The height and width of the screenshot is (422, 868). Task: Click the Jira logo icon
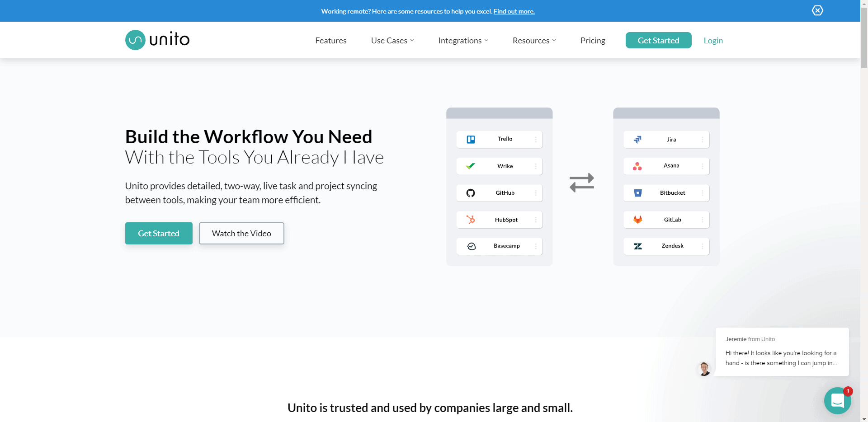pos(637,140)
